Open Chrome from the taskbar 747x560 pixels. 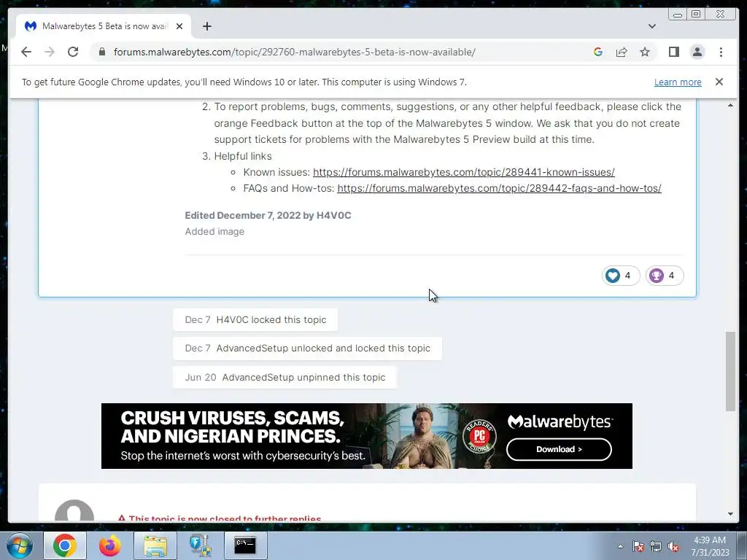point(65,545)
